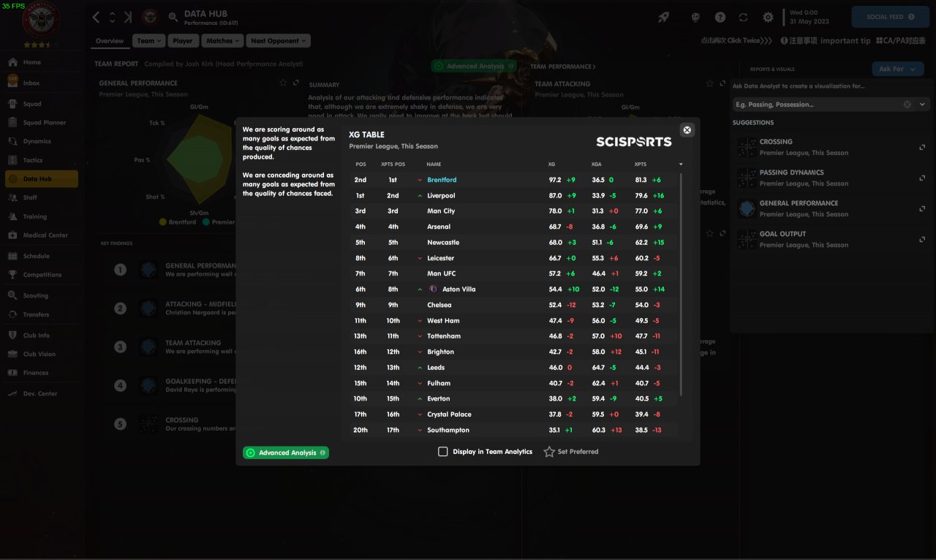Select the Aston Villa row
Screen dimensions: 936x560
coord(515,290)
